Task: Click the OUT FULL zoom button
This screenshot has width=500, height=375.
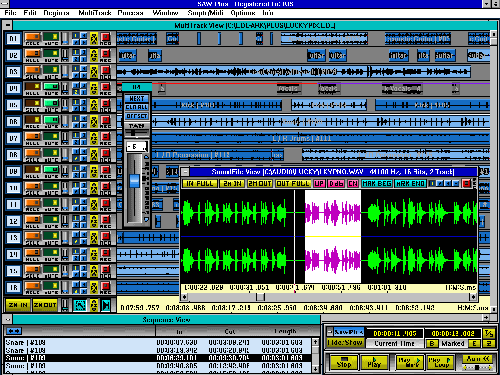Action: click(293, 184)
